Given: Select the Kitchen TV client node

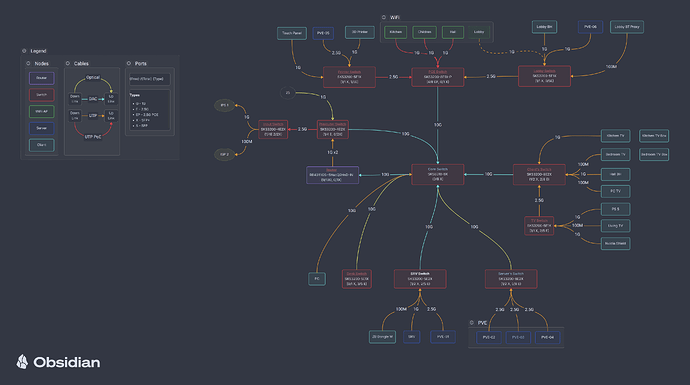Looking at the screenshot, I should point(615,136).
